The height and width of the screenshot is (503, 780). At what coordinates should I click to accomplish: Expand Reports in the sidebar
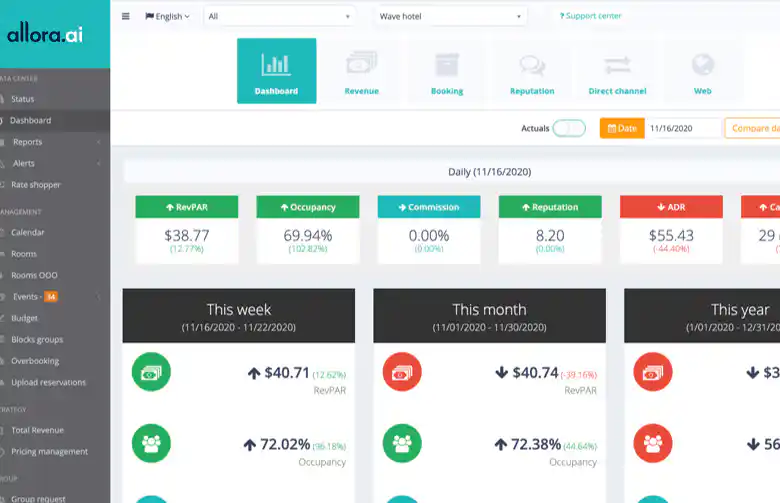(x=55, y=142)
